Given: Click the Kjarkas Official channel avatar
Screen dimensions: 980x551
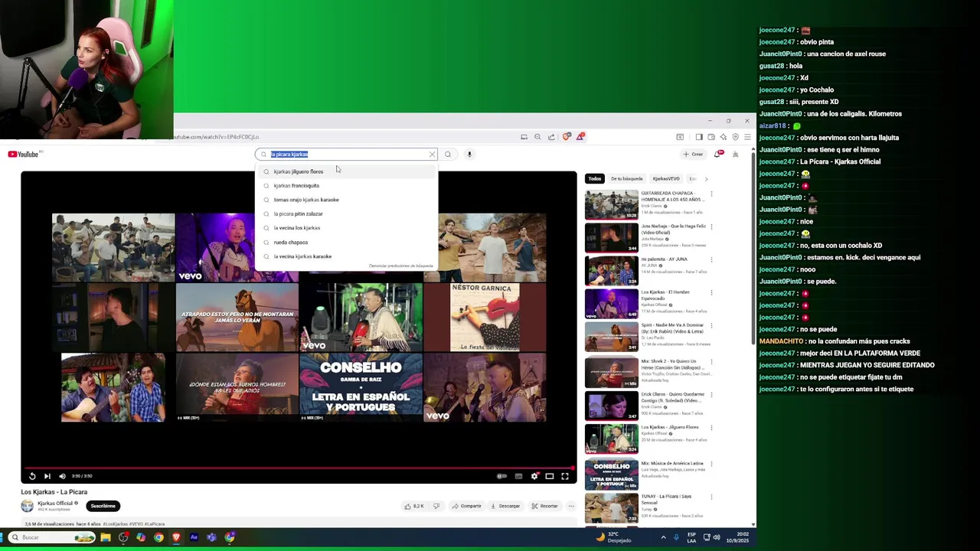Looking at the screenshot, I should [x=27, y=506].
